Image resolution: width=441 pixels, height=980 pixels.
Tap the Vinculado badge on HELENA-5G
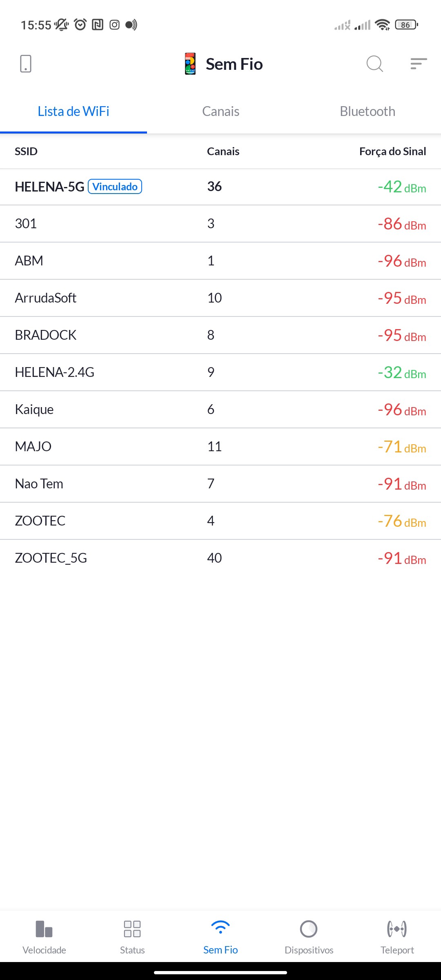(x=115, y=187)
